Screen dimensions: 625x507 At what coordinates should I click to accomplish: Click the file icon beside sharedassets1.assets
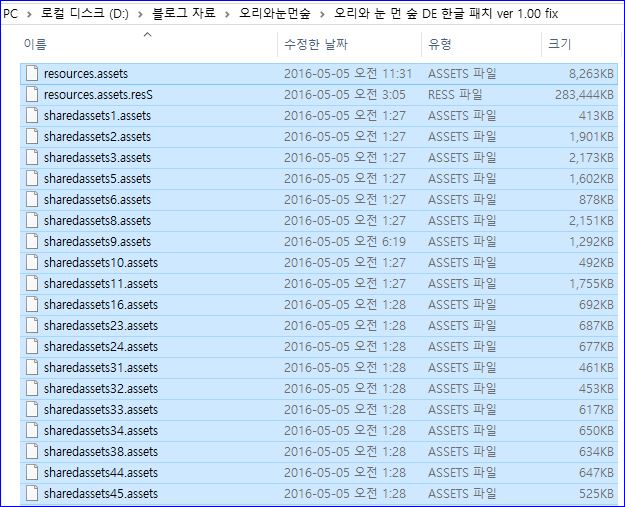point(32,116)
